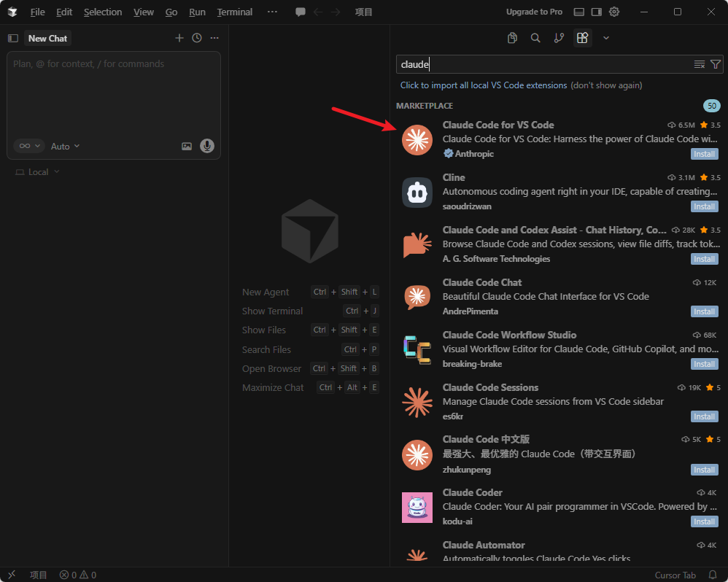Toggle the bottom panel layout icon

pos(578,12)
